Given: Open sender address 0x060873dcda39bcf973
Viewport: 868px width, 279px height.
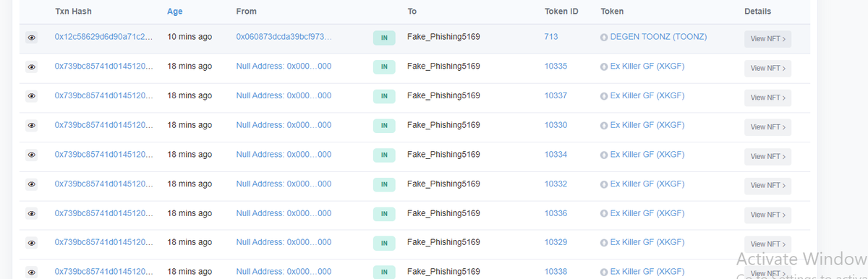Looking at the screenshot, I should click(284, 36).
